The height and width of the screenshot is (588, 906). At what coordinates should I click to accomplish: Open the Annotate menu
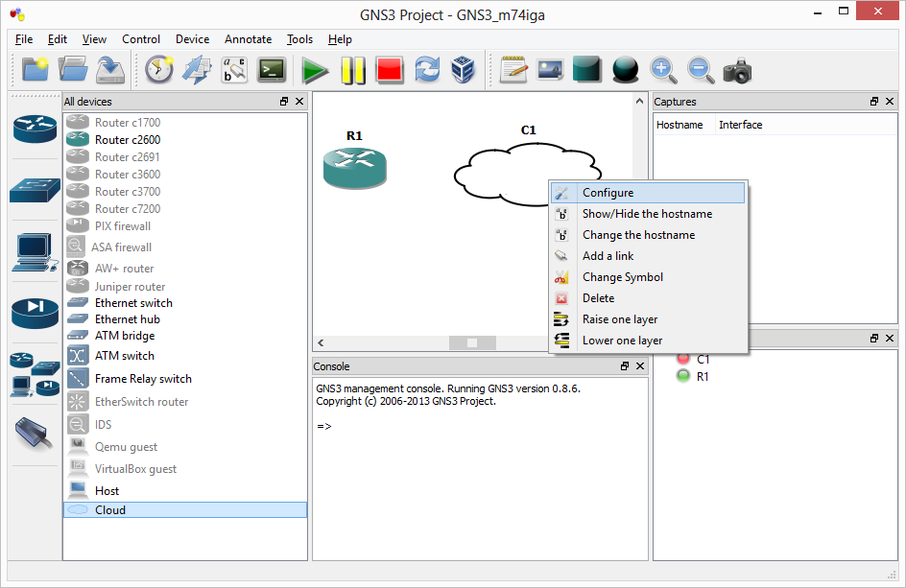[x=248, y=39]
